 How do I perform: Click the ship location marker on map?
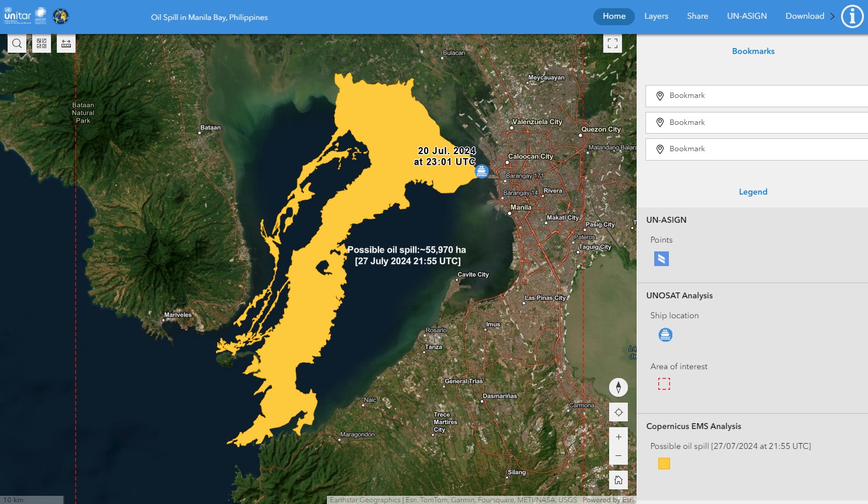[x=481, y=171]
